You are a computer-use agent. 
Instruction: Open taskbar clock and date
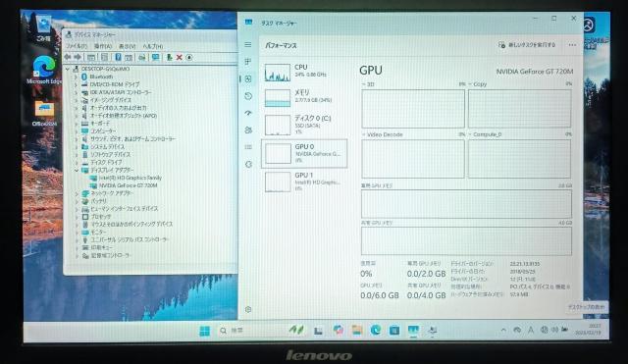(589, 329)
